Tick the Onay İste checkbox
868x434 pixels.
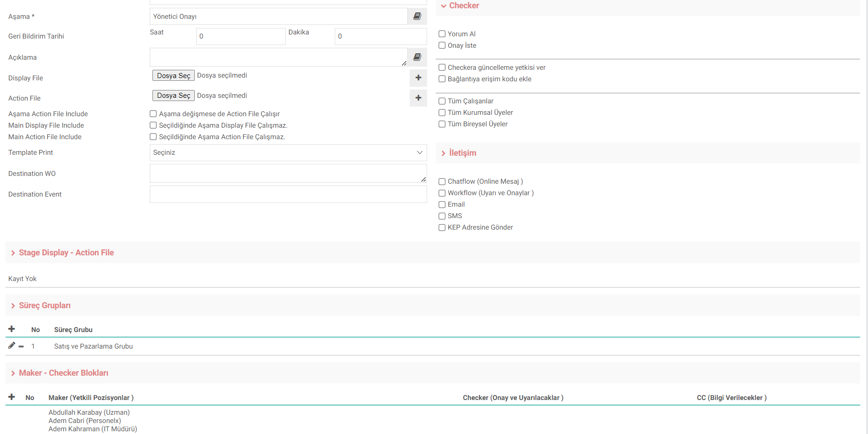pyautogui.click(x=442, y=45)
